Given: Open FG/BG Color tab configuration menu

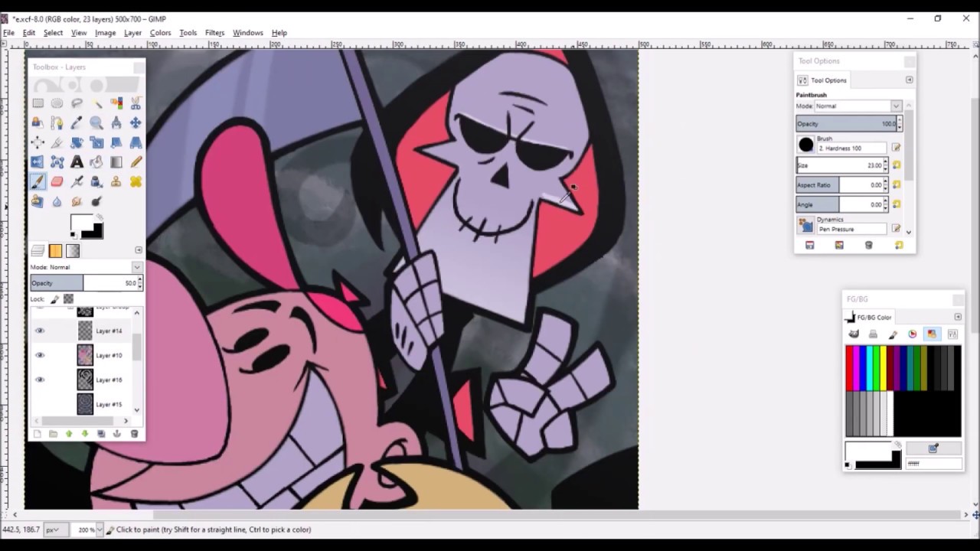Looking at the screenshot, I should click(x=958, y=317).
